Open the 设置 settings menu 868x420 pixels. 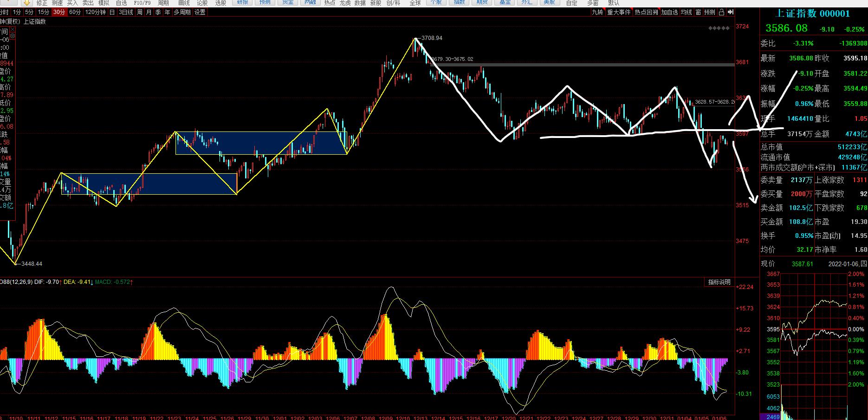point(200,13)
